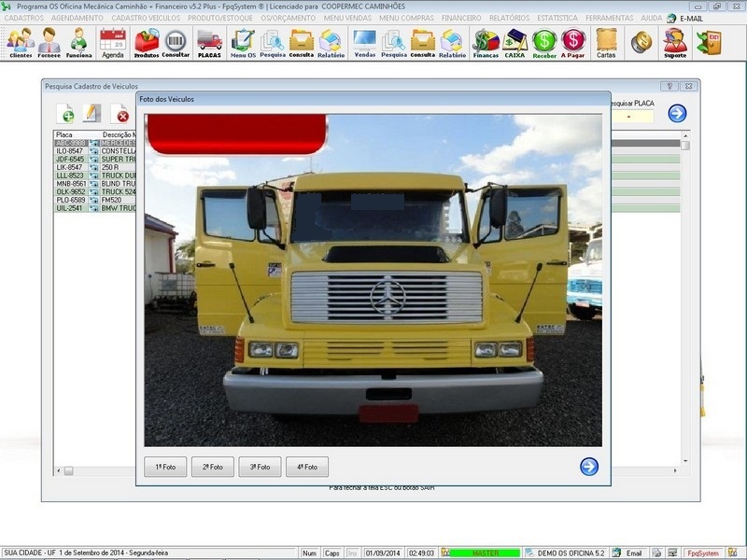Open the CAIXA cash register icon
This screenshot has height=560, width=747.
[x=514, y=43]
